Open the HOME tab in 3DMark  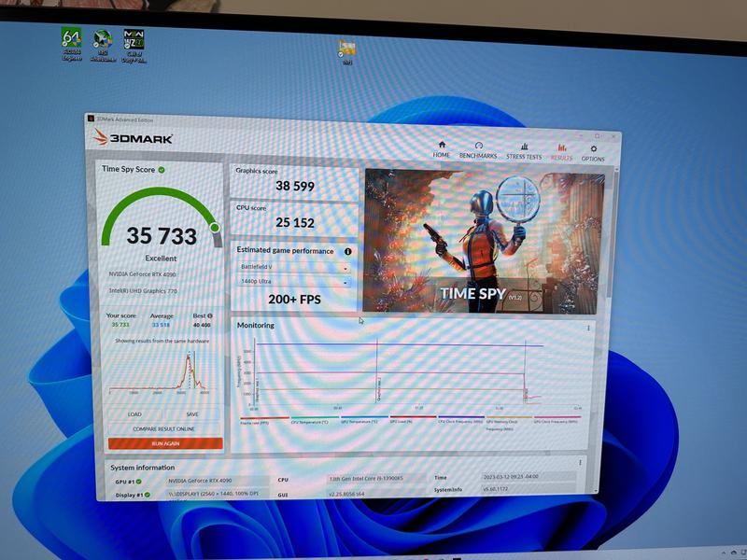pyautogui.click(x=441, y=149)
